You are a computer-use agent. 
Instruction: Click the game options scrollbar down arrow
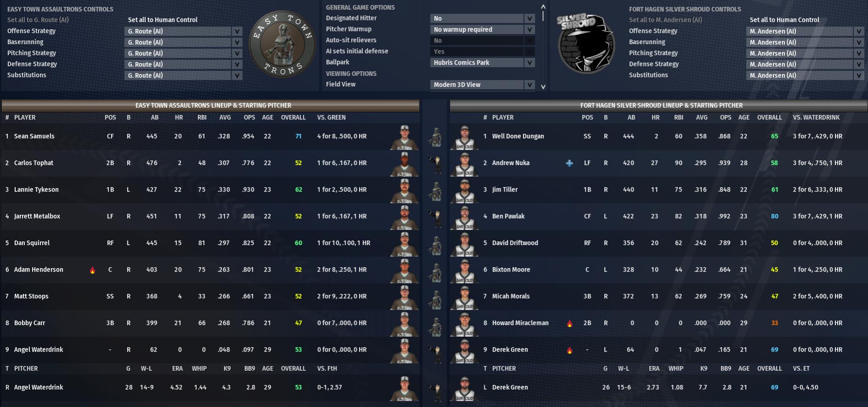[543, 86]
